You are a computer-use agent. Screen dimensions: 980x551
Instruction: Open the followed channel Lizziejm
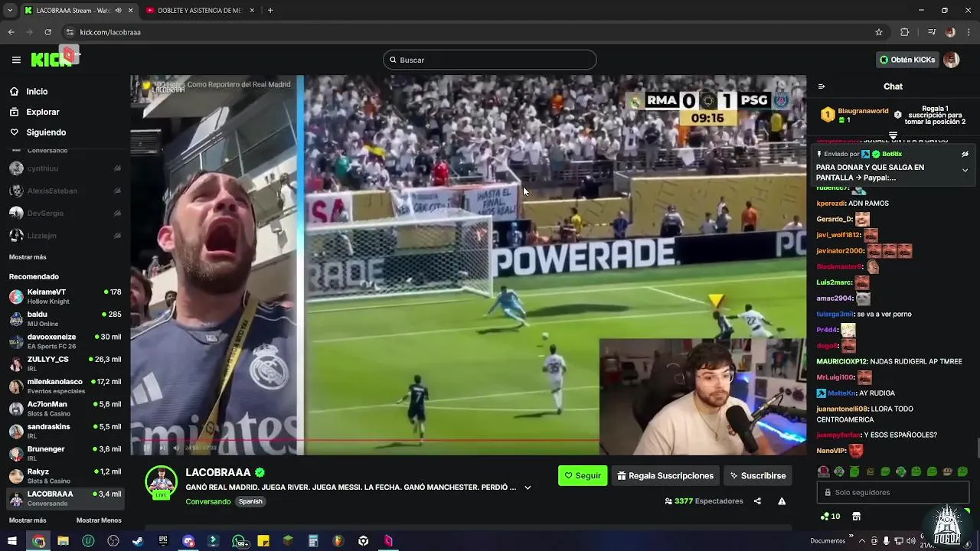[x=65, y=236]
